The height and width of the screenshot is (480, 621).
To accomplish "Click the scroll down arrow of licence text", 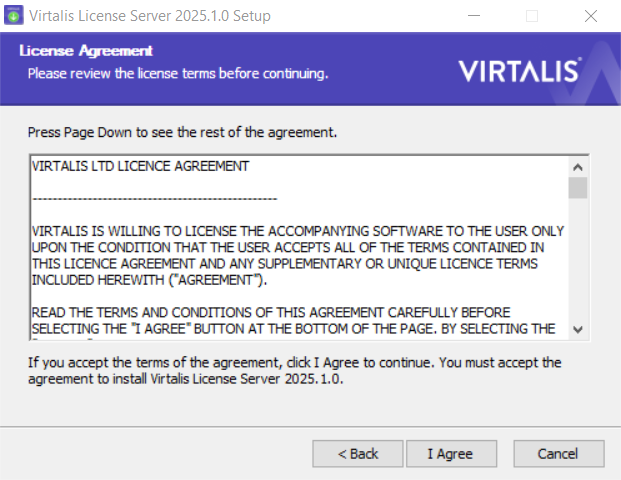I will point(578,330).
